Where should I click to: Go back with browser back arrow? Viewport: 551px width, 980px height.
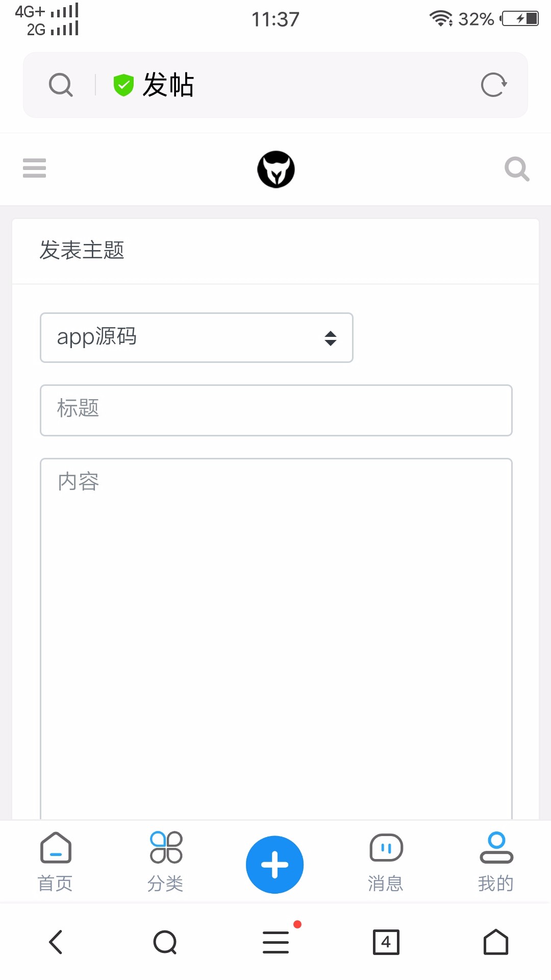pos(55,942)
